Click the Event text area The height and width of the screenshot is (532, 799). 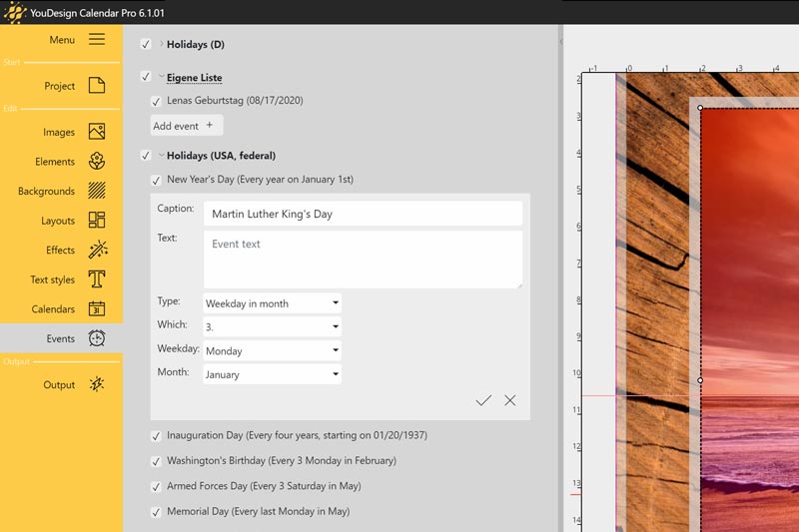pyautogui.click(x=363, y=260)
